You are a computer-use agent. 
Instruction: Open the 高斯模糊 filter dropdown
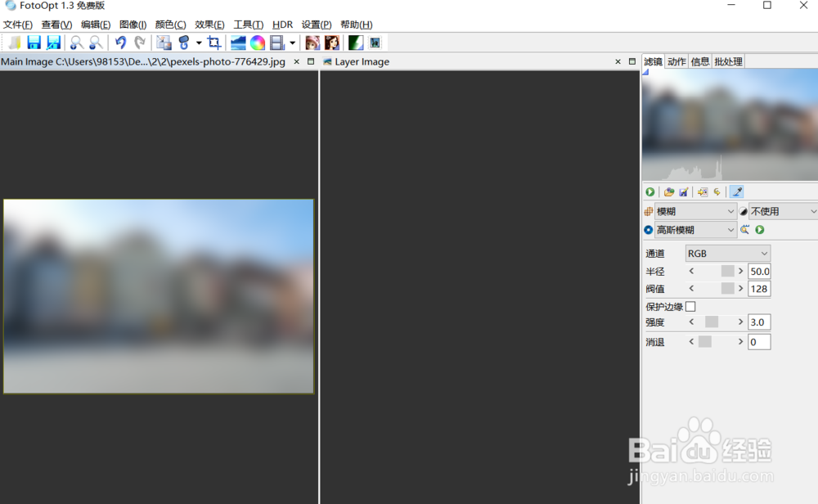click(695, 230)
